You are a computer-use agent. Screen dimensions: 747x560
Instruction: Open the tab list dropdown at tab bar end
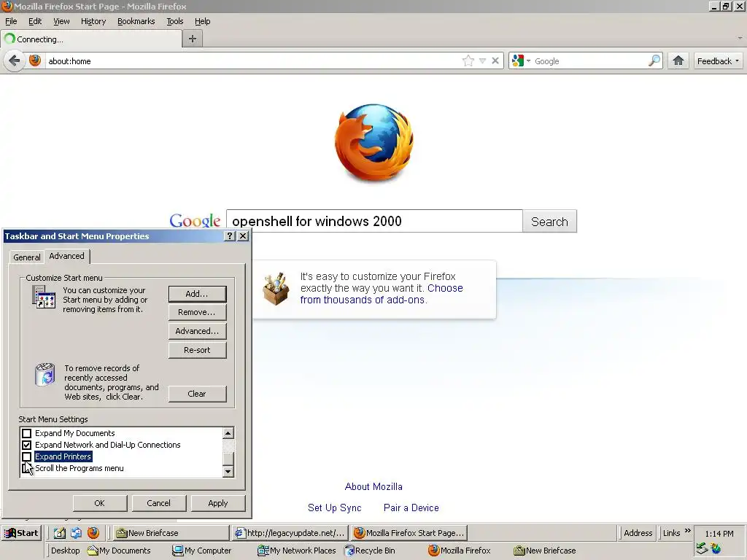(x=740, y=38)
